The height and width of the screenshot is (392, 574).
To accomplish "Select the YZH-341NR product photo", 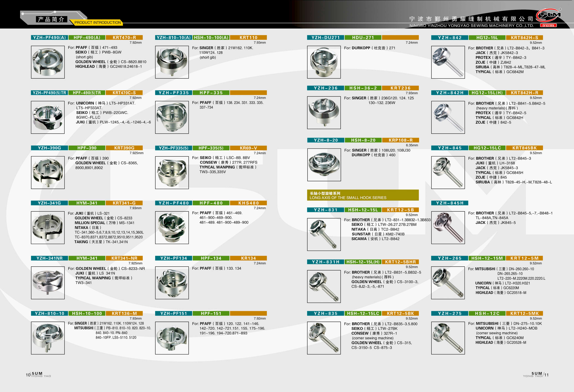I will 48,283.
